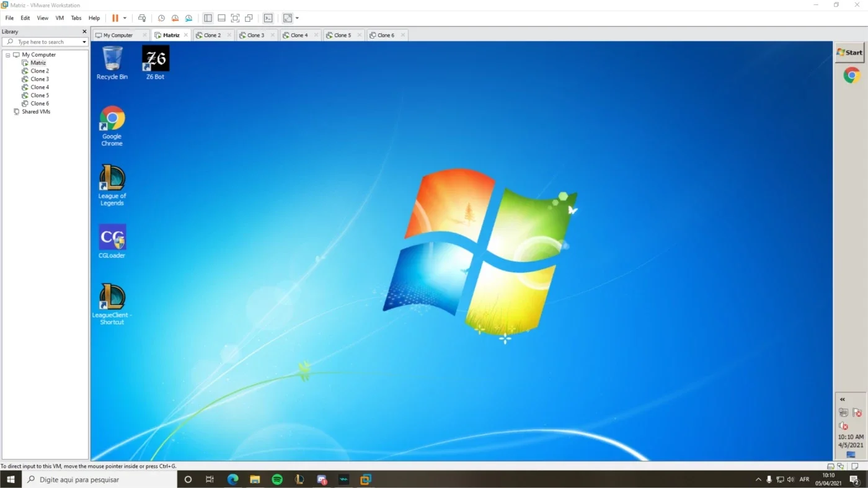Image resolution: width=868 pixels, height=488 pixels.
Task: Take a snapshot of this virtual machine
Action: tap(161, 18)
